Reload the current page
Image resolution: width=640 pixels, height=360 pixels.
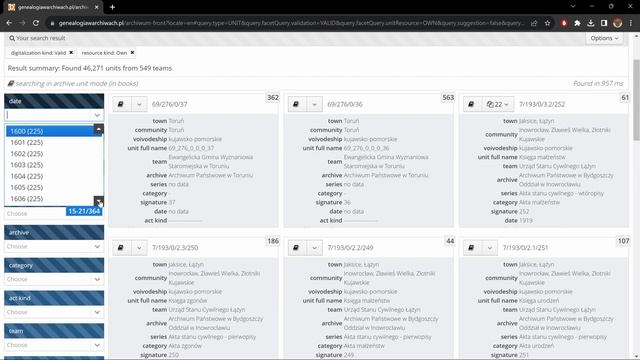36,23
